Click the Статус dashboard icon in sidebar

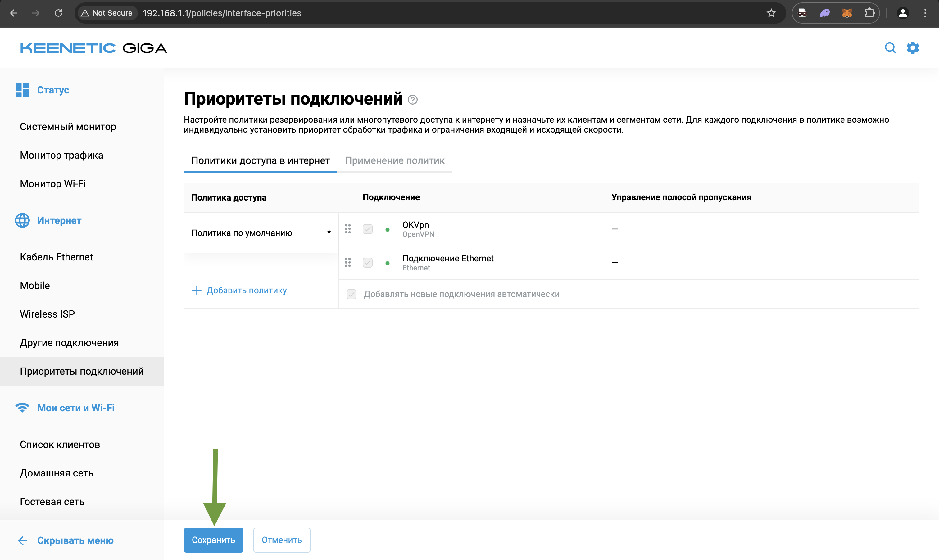[x=22, y=90]
